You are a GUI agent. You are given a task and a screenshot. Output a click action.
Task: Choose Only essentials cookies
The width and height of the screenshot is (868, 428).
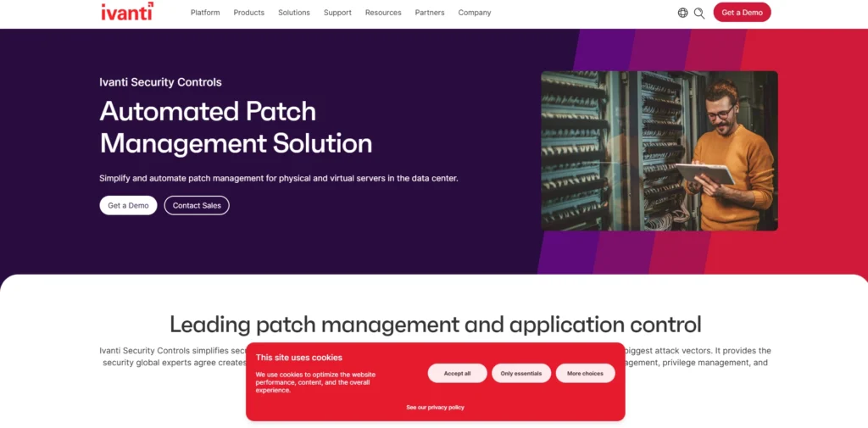521,373
